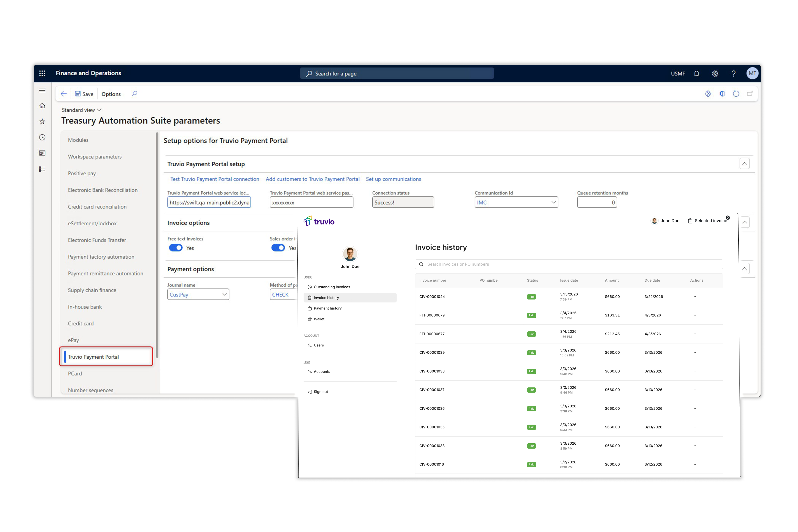
Task: Click the Save button
Action: tap(84, 94)
